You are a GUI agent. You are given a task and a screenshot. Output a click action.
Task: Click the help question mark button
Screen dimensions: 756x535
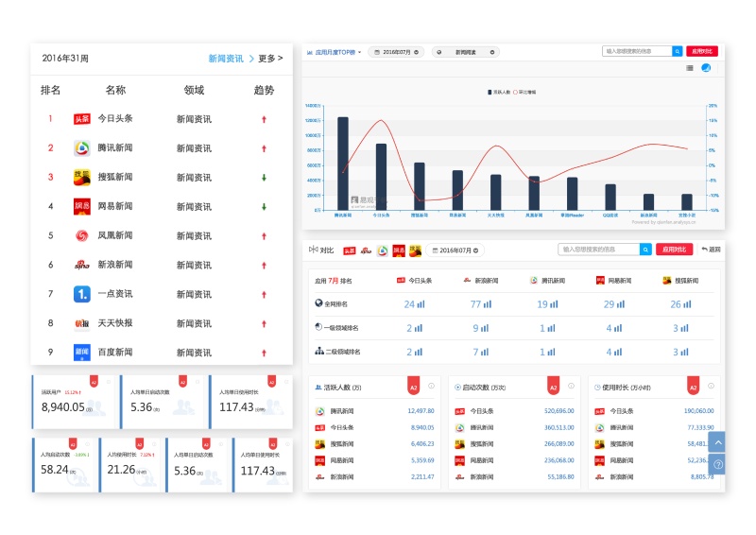pyautogui.click(x=718, y=464)
